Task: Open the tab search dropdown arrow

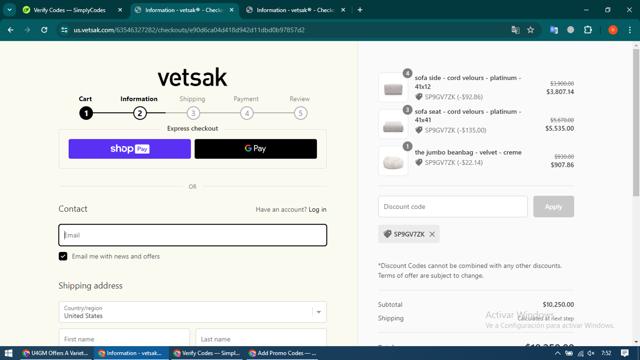Action: [9, 10]
